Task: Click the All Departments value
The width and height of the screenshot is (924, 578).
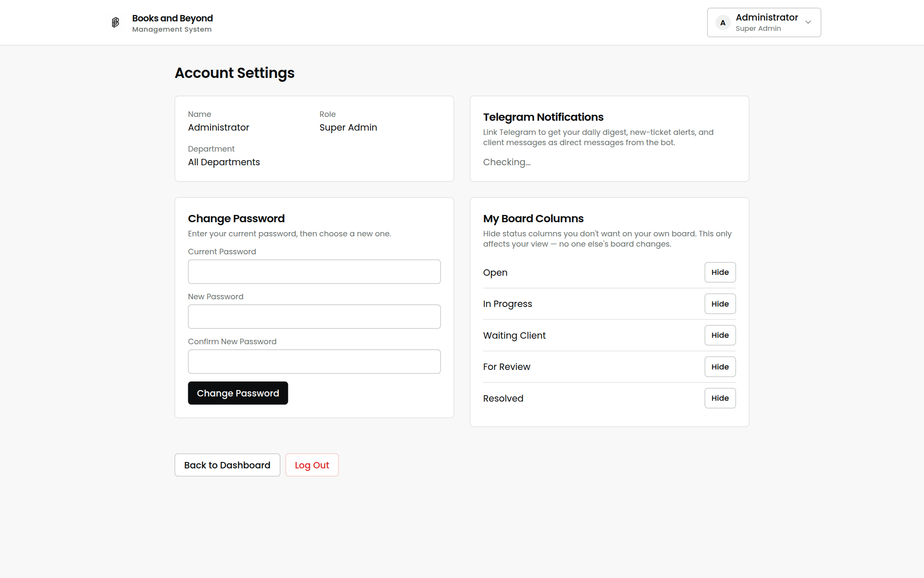Action: (224, 162)
